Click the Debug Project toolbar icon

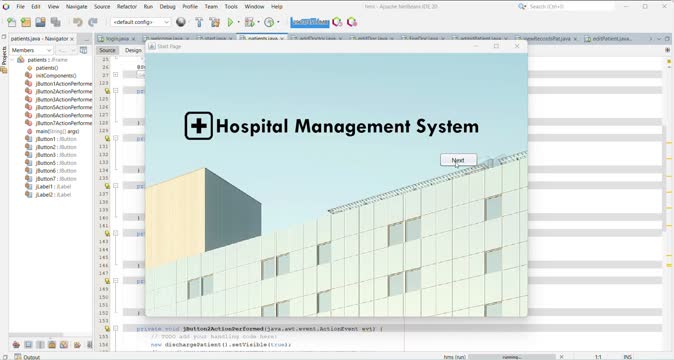(x=249, y=22)
